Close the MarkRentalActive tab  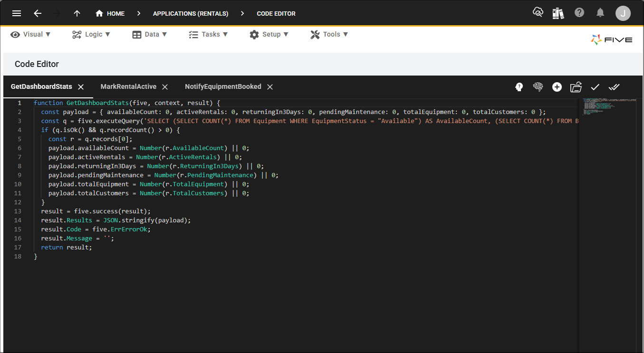[165, 87]
